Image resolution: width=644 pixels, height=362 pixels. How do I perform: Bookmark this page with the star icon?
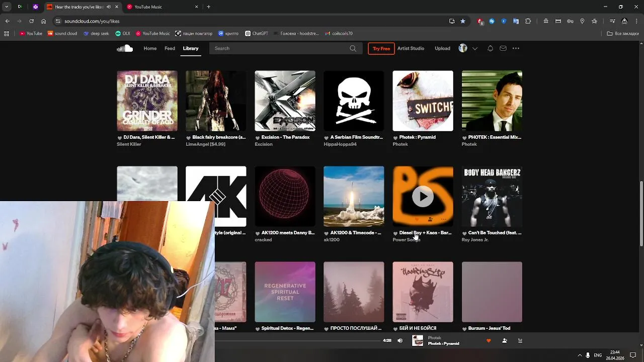click(x=463, y=21)
